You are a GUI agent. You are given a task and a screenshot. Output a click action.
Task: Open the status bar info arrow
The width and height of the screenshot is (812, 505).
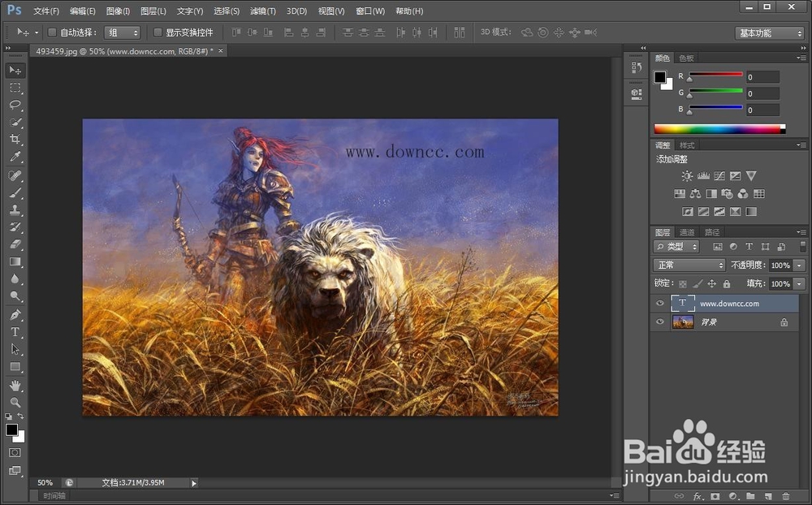(194, 483)
